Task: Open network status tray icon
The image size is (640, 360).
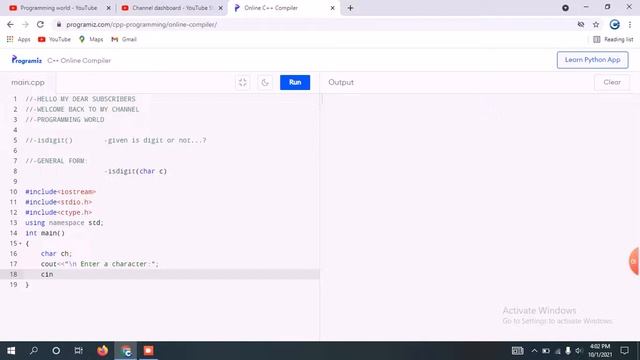Action: [x=557, y=351]
